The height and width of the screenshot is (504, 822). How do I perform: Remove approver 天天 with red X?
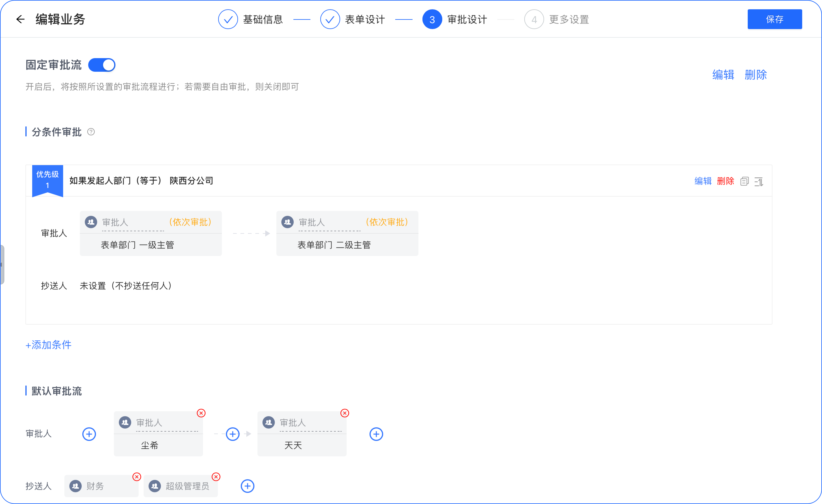(x=345, y=413)
